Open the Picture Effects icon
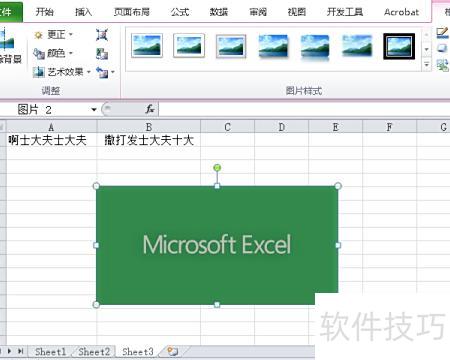The image size is (450, 360). (442, 48)
